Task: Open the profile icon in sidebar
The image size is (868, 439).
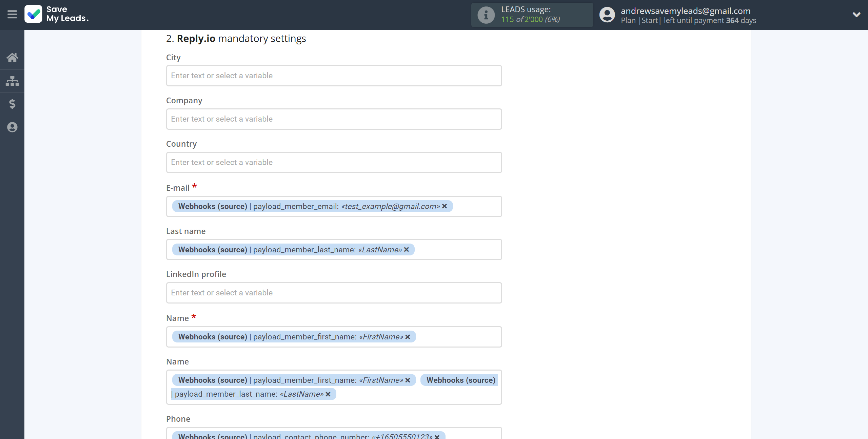Action: pyautogui.click(x=12, y=127)
